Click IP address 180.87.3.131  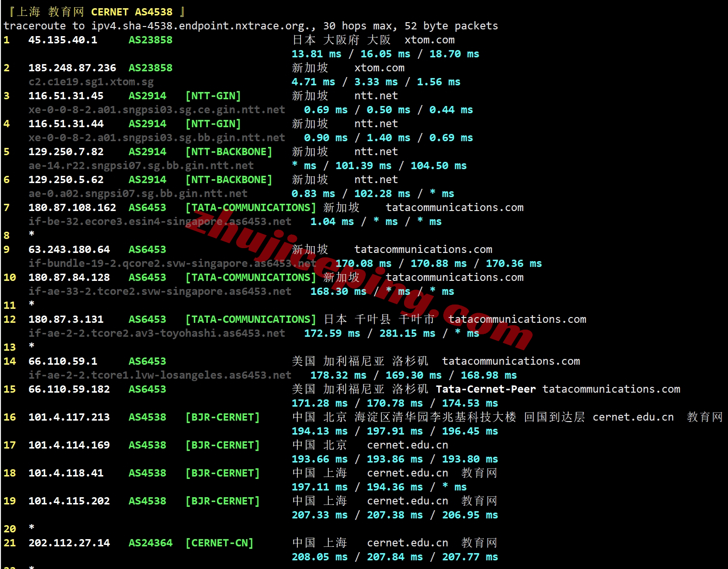pos(66,319)
